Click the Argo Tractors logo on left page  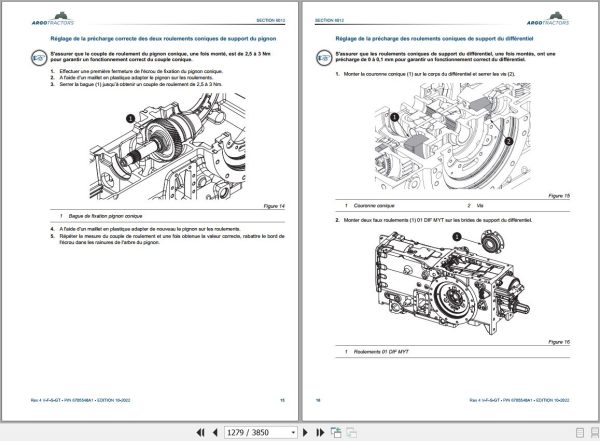point(53,19)
